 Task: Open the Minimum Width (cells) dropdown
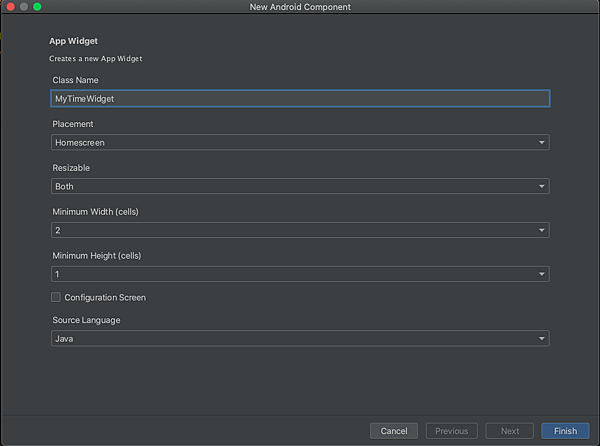(300, 230)
